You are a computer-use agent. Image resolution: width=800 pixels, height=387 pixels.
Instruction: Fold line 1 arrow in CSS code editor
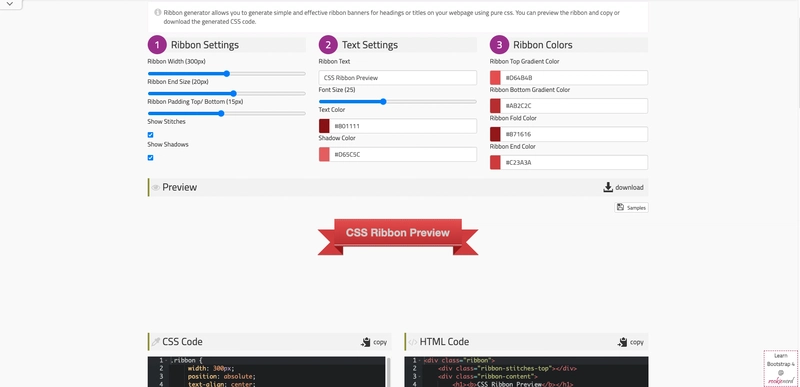tap(168, 360)
